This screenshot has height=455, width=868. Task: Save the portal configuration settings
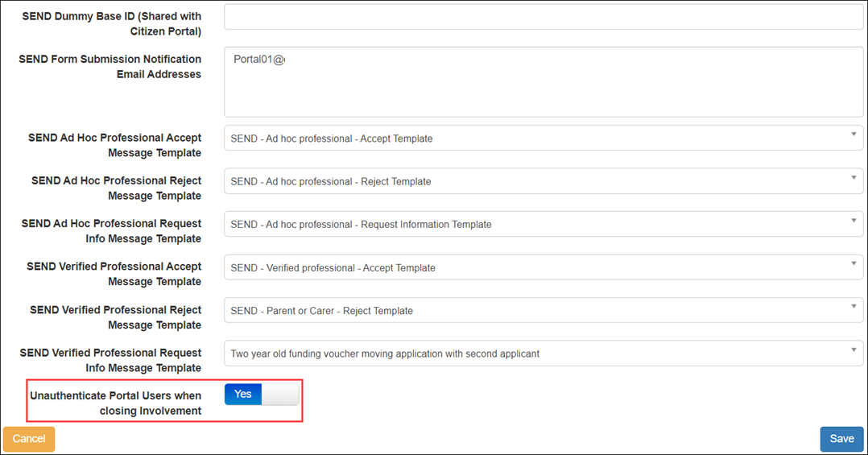pyautogui.click(x=841, y=439)
